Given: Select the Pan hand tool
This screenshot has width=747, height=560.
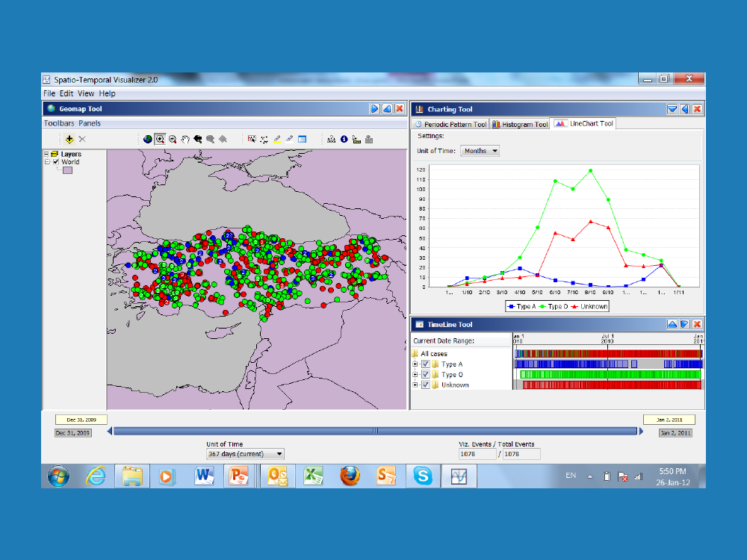Looking at the screenshot, I should coord(185,139).
